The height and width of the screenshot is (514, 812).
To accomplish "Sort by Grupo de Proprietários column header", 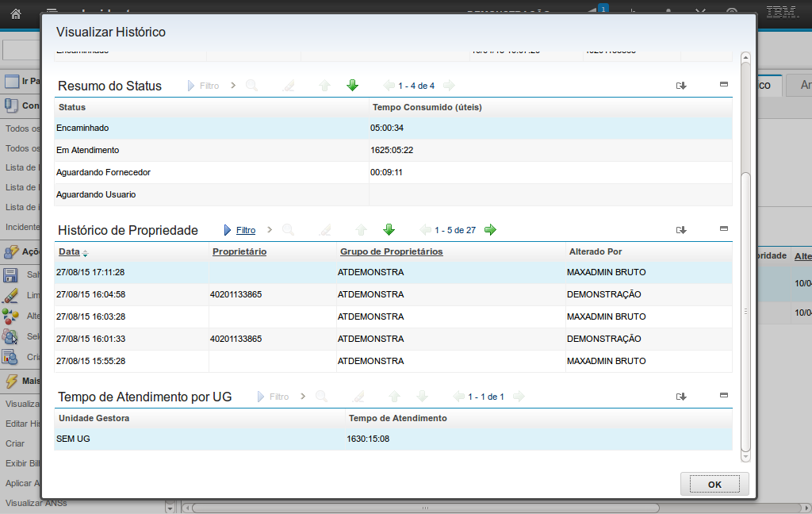I will pos(391,251).
